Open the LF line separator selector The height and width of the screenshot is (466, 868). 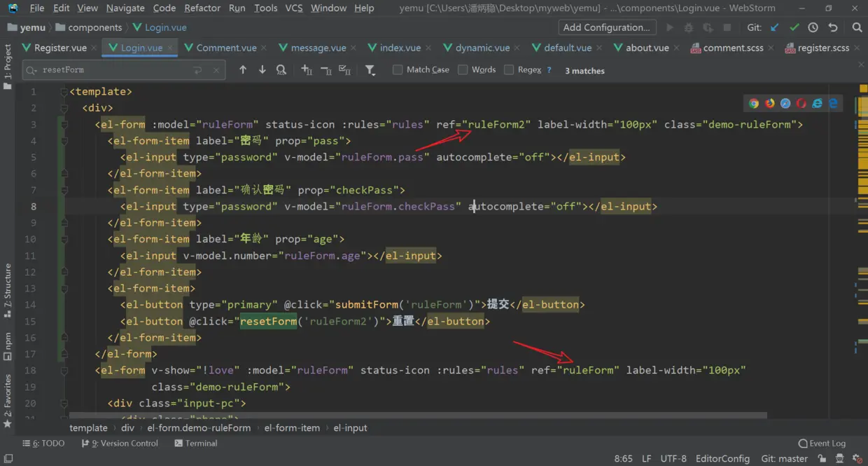646,458
